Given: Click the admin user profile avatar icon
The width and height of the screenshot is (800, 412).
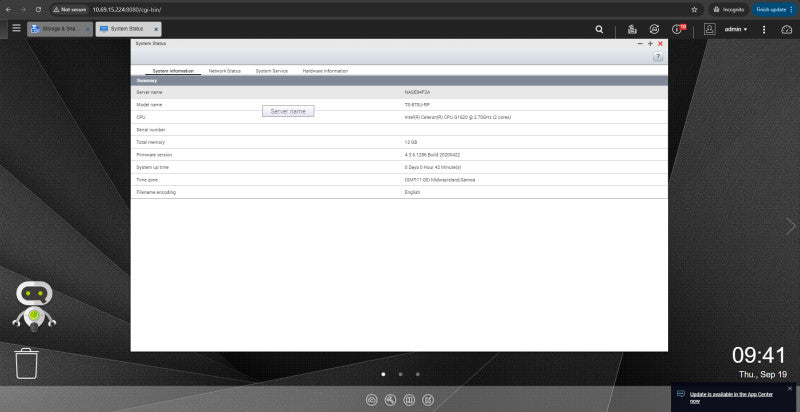Looking at the screenshot, I should coord(710,30).
